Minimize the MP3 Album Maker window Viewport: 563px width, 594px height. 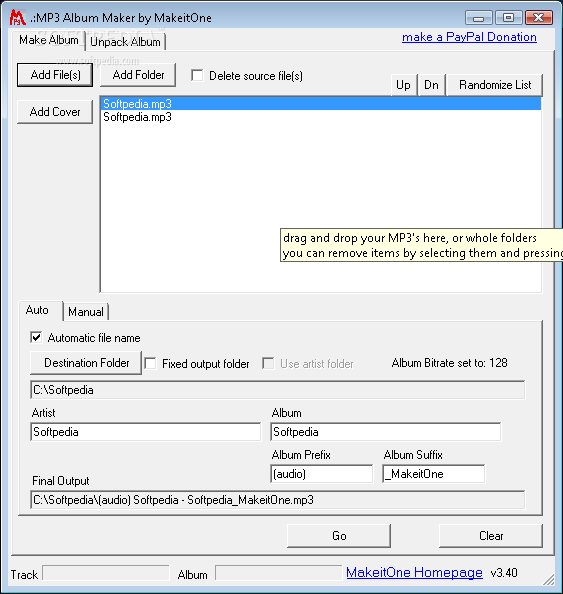click(x=479, y=18)
